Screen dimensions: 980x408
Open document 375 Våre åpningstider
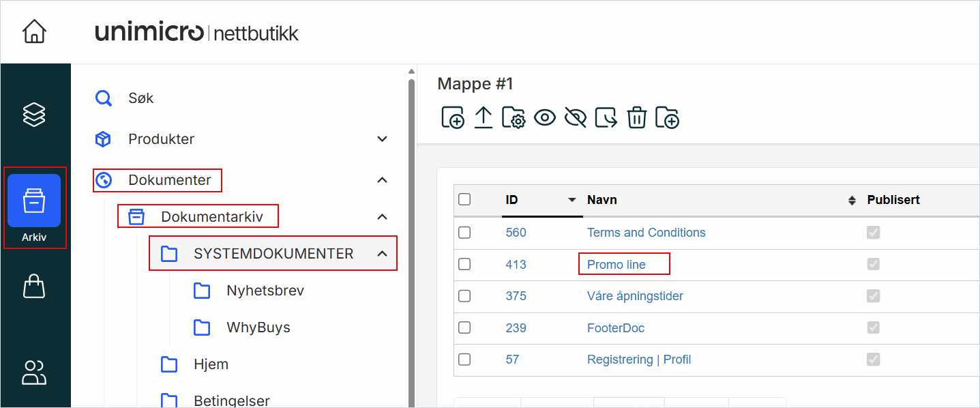[634, 296]
